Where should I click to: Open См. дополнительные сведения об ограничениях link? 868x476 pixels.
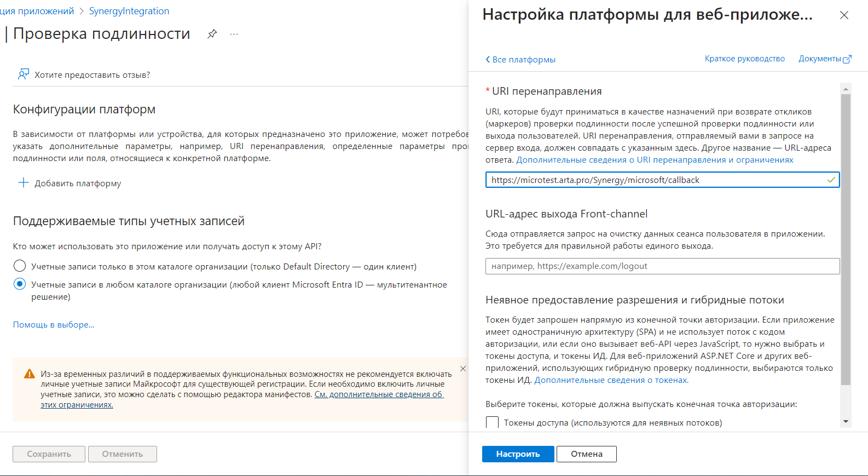tap(242, 399)
